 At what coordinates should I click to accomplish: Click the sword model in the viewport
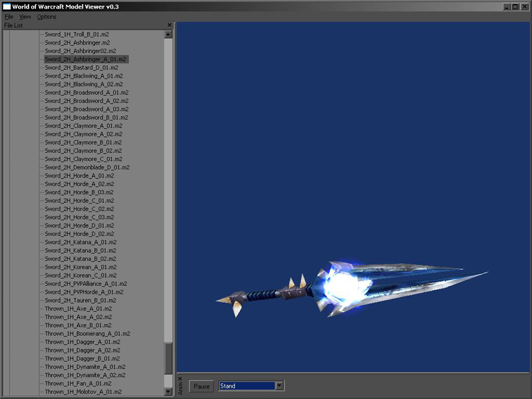pyautogui.click(x=351, y=289)
